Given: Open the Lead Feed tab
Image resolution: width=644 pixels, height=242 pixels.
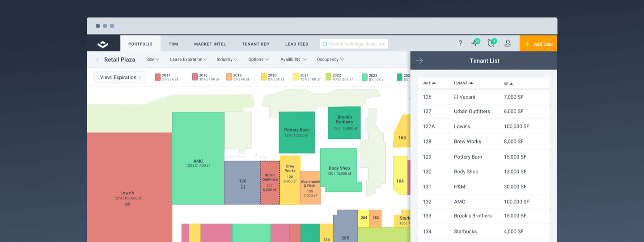Looking at the screenshot, I should 297,44.
